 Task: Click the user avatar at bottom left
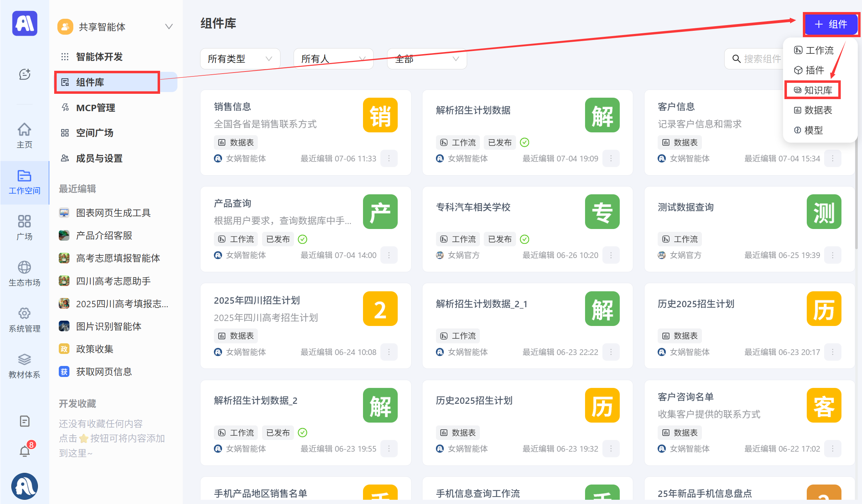coord(24,486)
